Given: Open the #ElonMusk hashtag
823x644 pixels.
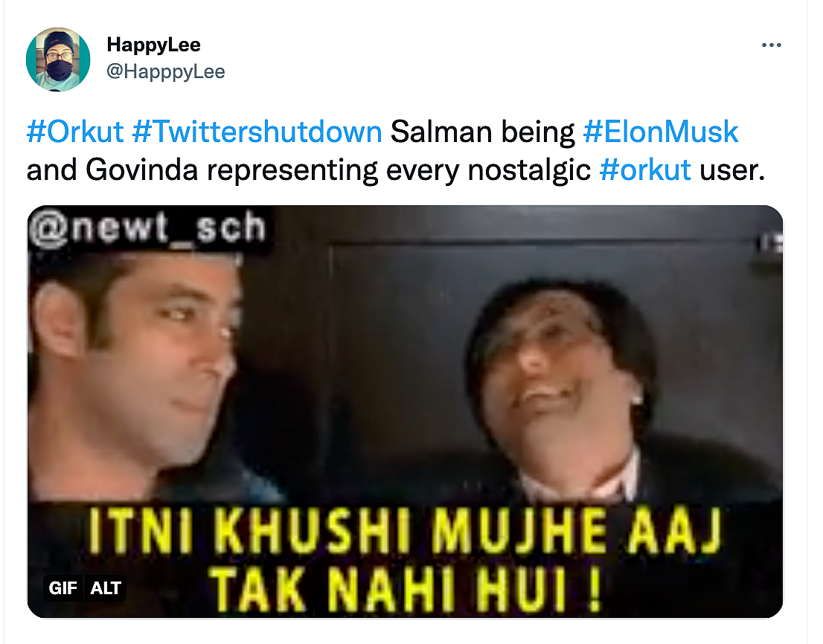Looking at the screenshot, I should tap(661, 132).
